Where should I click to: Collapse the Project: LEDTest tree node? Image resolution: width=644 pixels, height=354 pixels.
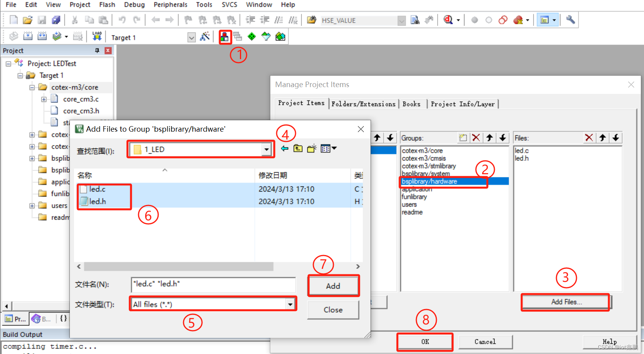pos(8,63)
